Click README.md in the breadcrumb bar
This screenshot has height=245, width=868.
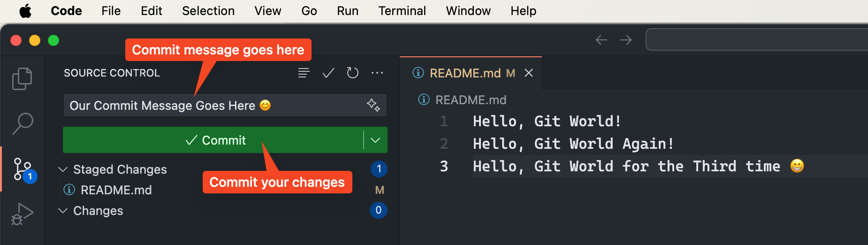click(471, 100)
